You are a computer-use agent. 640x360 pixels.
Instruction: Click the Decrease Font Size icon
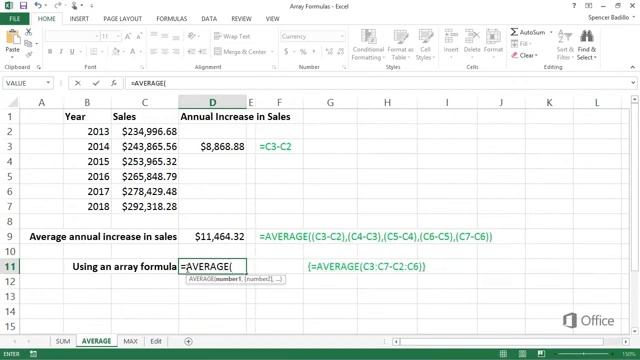pyautogui.click(x=139, y=36)
